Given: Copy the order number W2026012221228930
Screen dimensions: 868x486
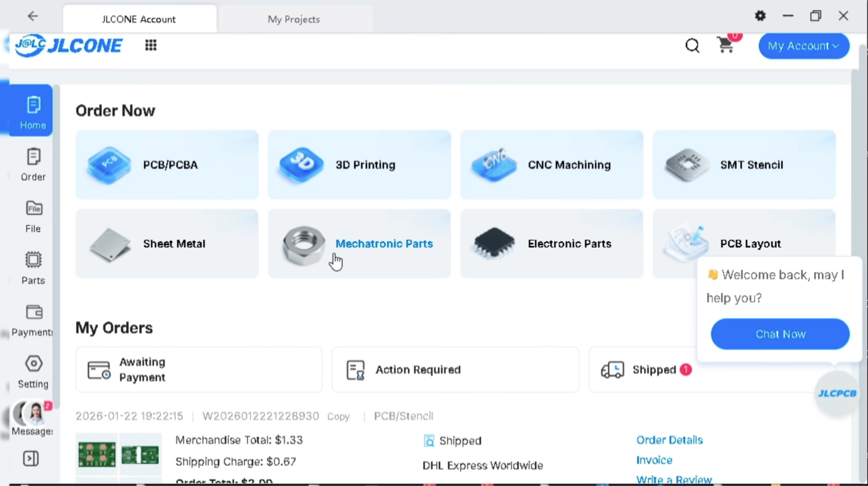Looking at the screenshot, I should tap(338, 417).
